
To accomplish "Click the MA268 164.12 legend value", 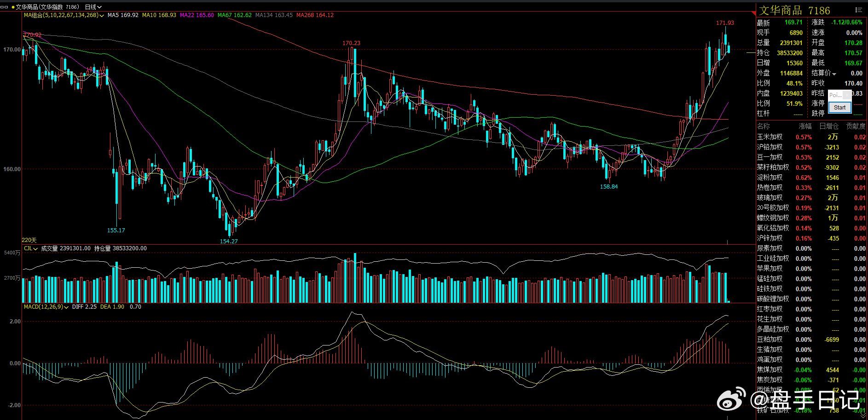I will pyautogui.click(x=315, y=15).
